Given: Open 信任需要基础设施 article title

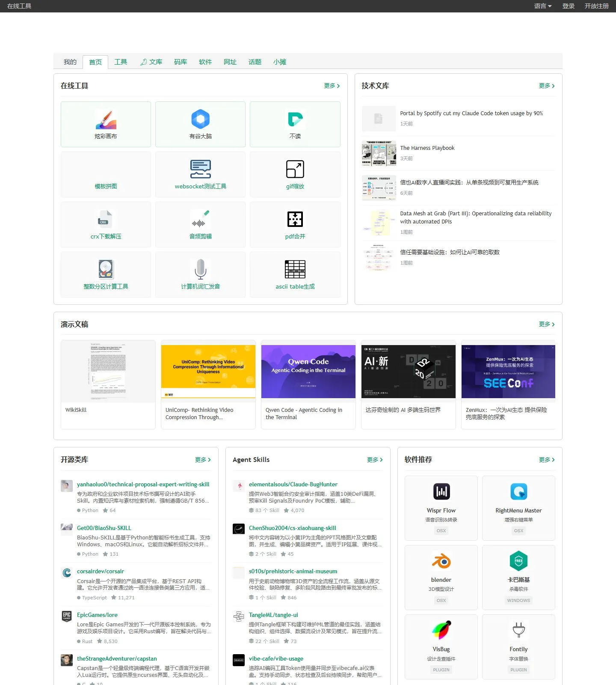Looking at the screenshot, I should 450,253.
